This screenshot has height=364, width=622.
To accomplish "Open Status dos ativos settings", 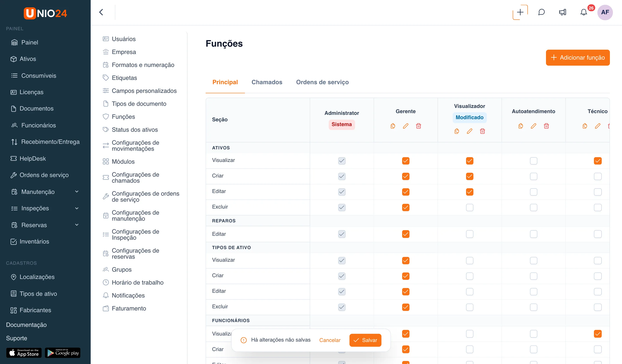I will (135, 130).
